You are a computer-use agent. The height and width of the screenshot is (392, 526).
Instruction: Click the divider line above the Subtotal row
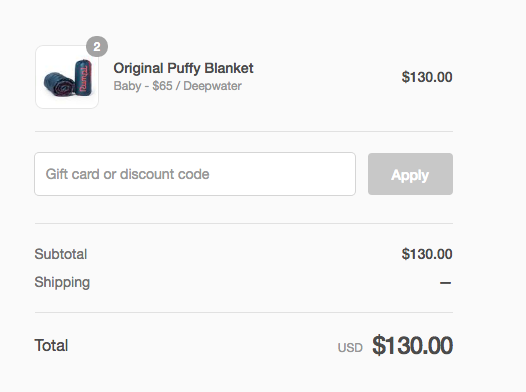244,223
